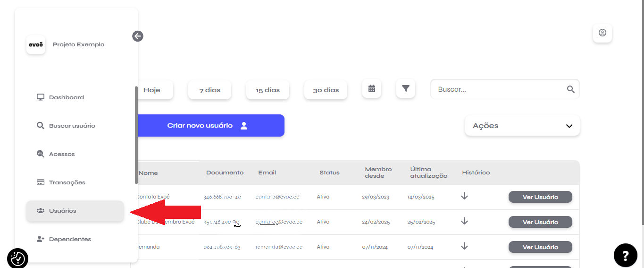Click the Projeto Exemplo title
Viewport: 644px width, 268px height.
(78, 44)
